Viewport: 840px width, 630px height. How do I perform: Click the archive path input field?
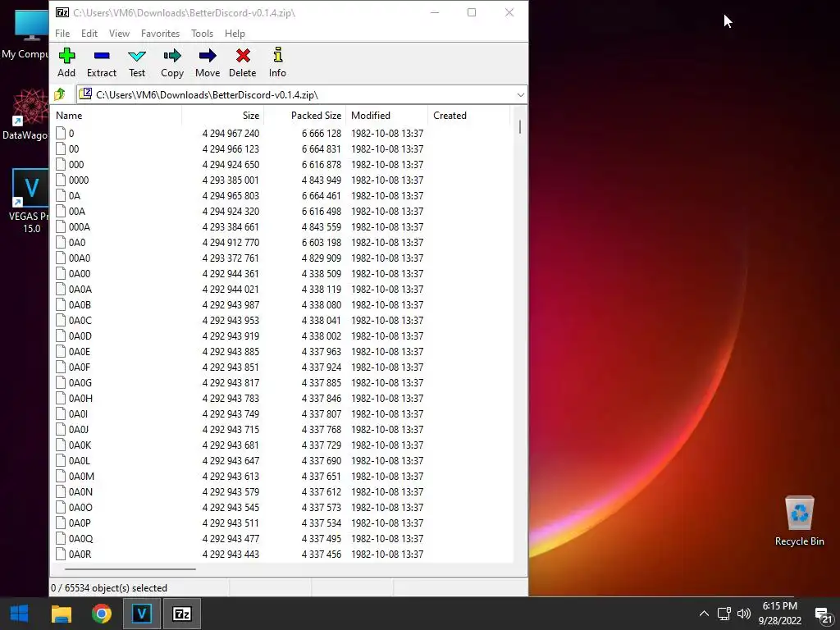click(x=302, y=95)
